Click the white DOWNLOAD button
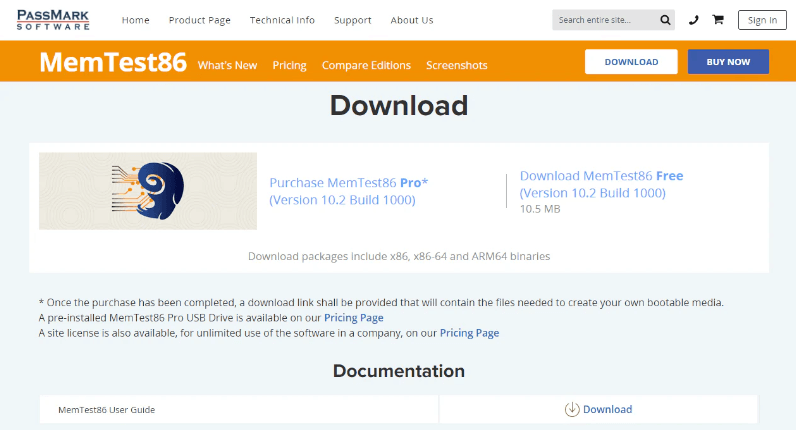796x430 pixels. (x=631, y=61)
